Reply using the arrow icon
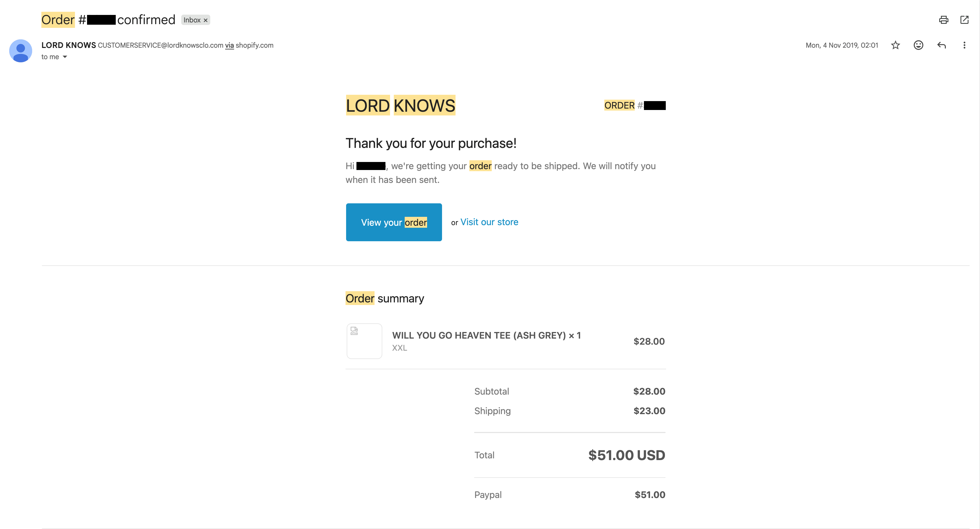Viewport: 980px width, 529px height. pyautogui.click(x=942, y=45)
